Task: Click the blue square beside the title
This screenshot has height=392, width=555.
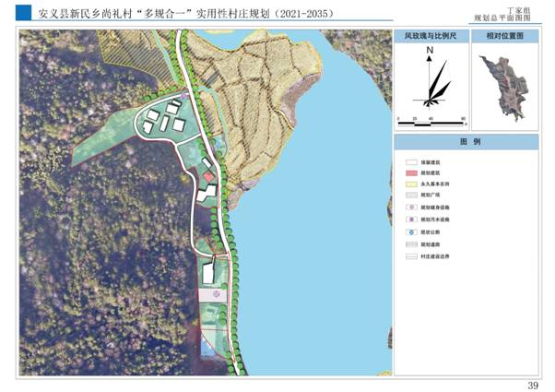Action: click(23, 13)
